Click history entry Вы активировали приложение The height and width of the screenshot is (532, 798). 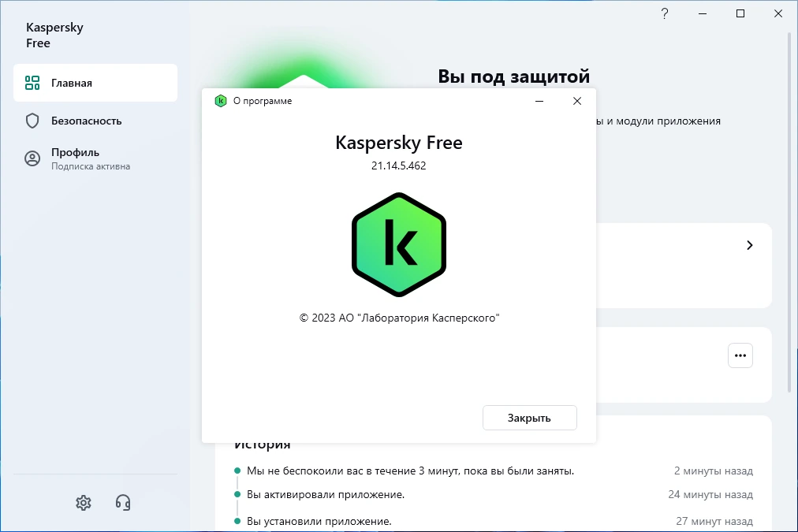point(326,494)
